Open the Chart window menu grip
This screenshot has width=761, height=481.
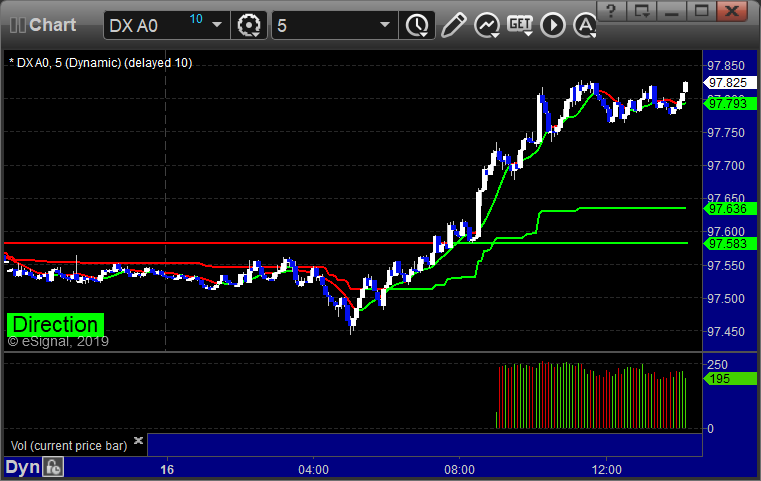[x=13, y=25]
